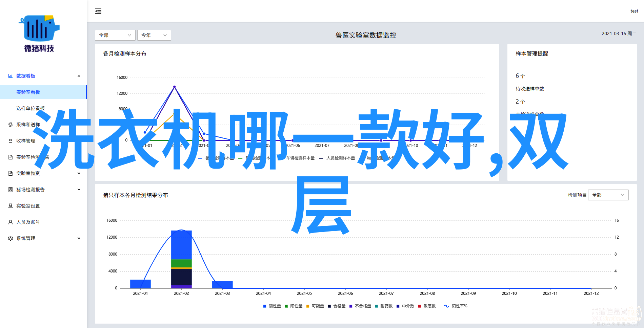Viewport: 644px width, 328px height.
Task: Open the 今年 time range dropdown
Action: [154, 35]
